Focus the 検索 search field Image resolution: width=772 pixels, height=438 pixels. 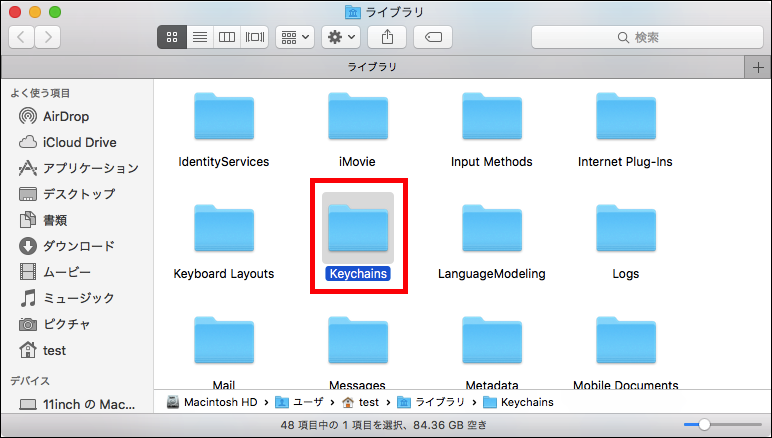[647, 37]
